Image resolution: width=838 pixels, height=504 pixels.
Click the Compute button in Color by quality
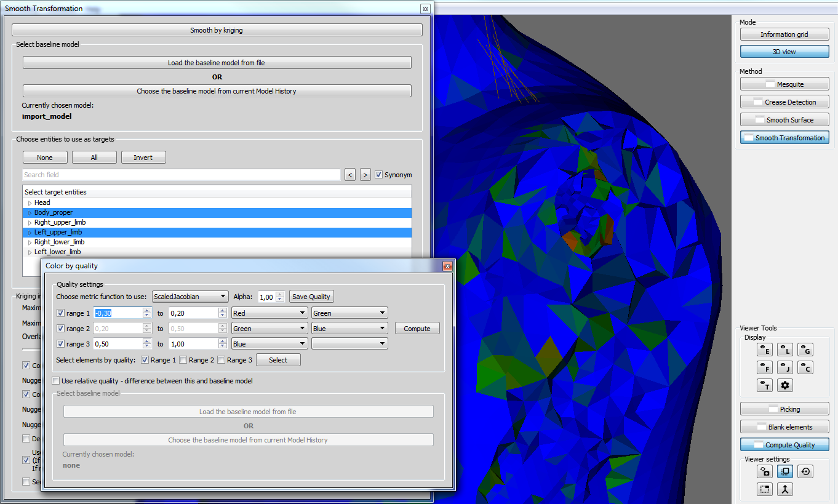pos(417,329)
